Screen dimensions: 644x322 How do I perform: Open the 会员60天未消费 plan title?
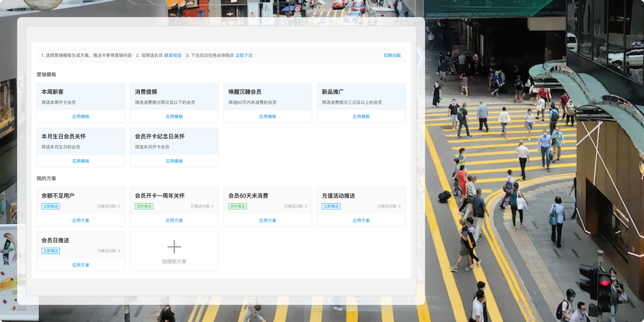[x=248, y=196]
